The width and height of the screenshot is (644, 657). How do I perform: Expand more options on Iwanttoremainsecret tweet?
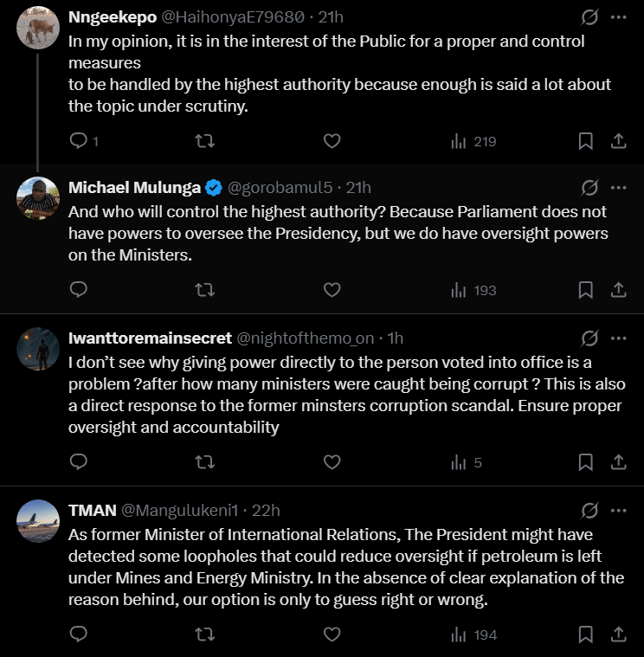click(618, 338)
